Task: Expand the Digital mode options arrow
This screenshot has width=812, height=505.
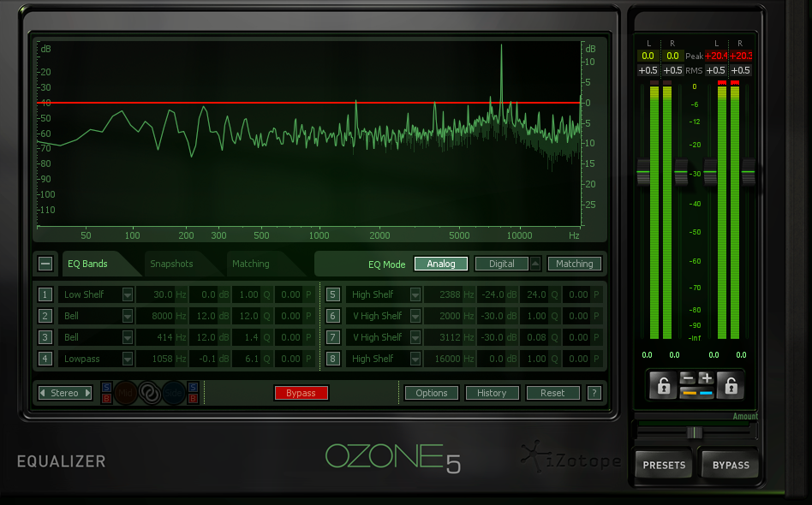Action: [x=535, y=264]
